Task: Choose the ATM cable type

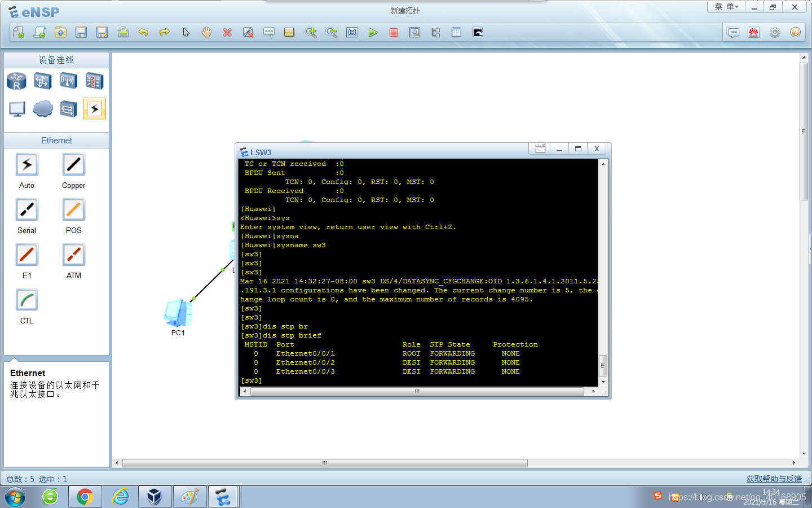Action: click(x=73, y=255)
